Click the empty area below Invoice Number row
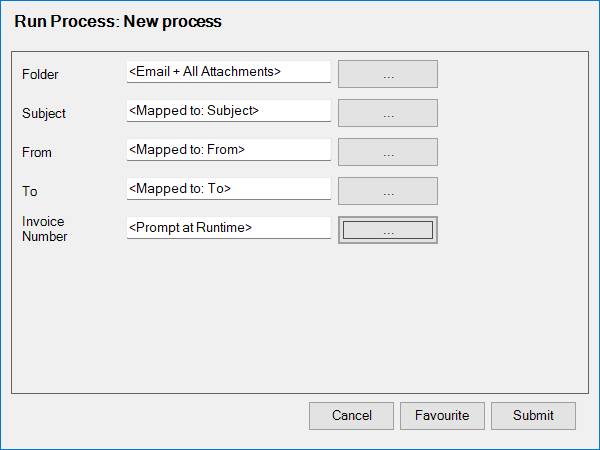This screenshot has height=450, width=600. (300, 320)
